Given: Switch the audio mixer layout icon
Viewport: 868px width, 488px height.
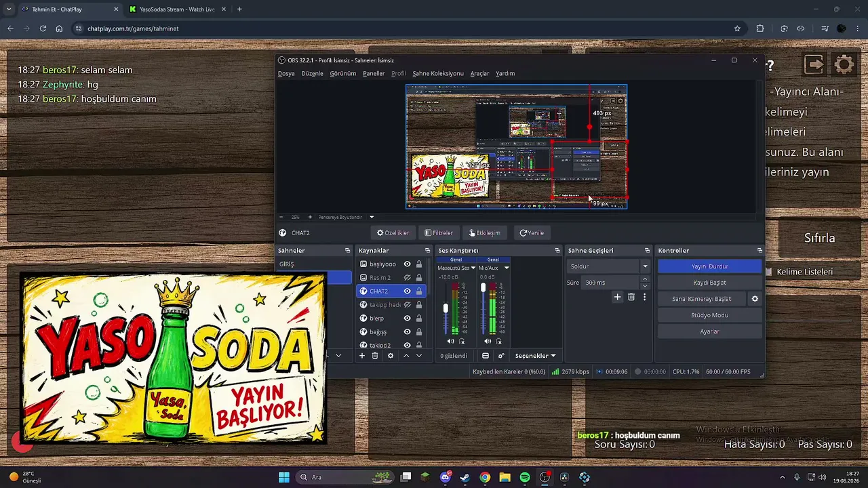Looking at the screenshot, I should point(486,356).
